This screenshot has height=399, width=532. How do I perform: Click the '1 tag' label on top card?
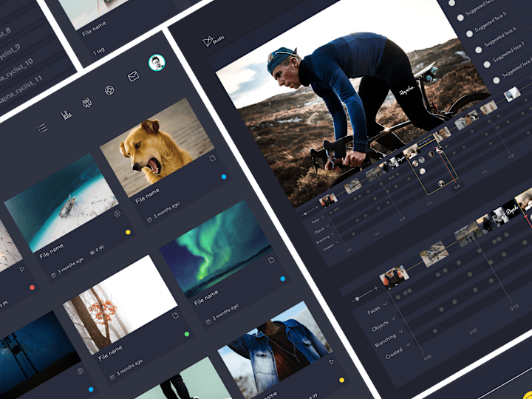click(99, 51)
